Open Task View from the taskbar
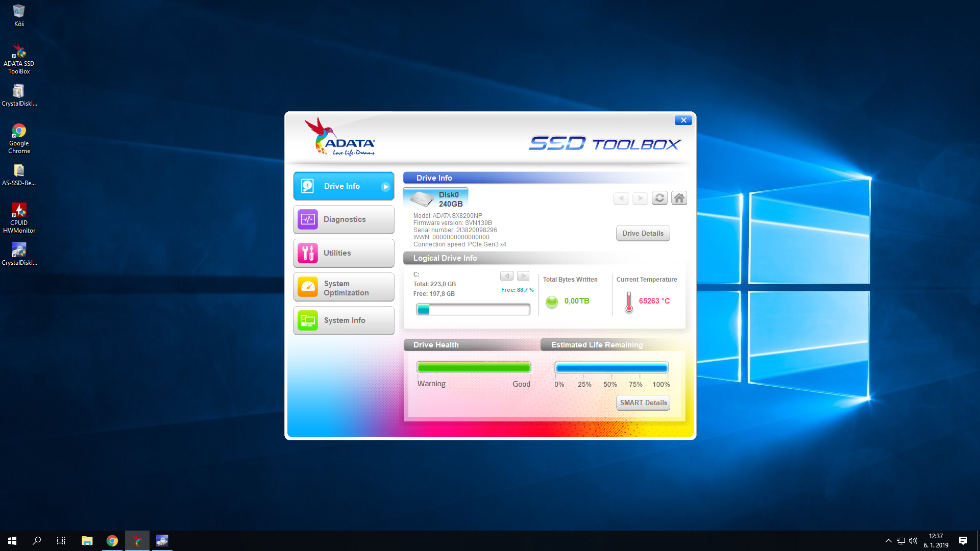Viewport: 980px width, 551px height. click(x=61, y=541)
